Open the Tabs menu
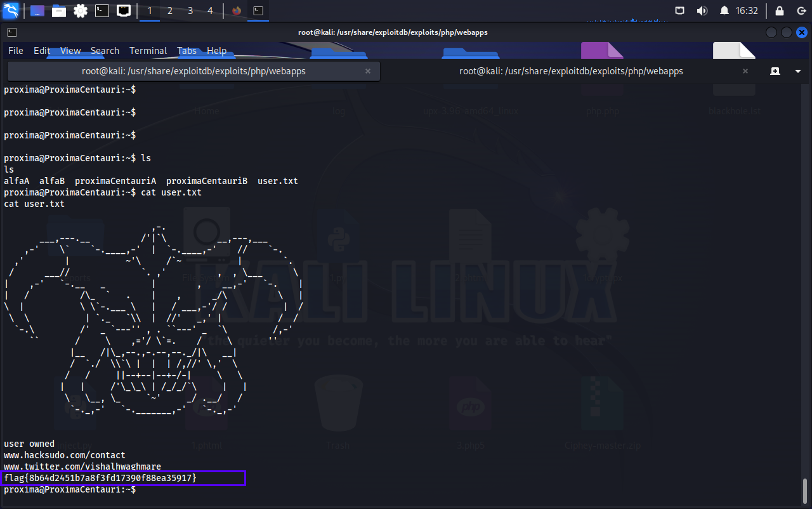812x509 pixels. (187, 51)
